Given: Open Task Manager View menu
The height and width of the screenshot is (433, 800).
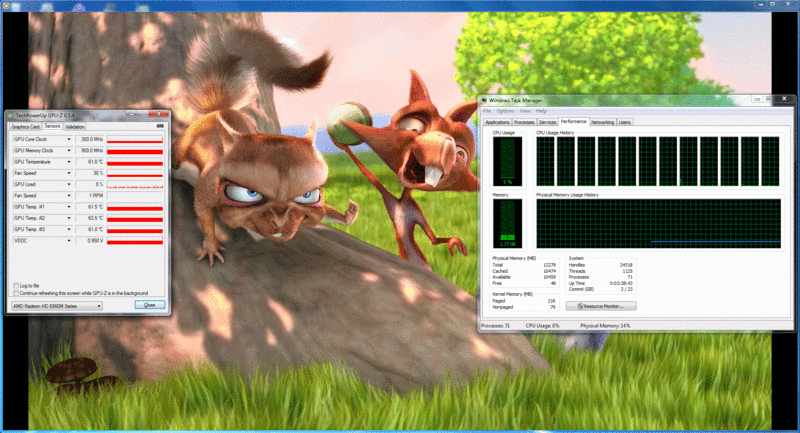Looking at the screenshot, I should [525, 111].
